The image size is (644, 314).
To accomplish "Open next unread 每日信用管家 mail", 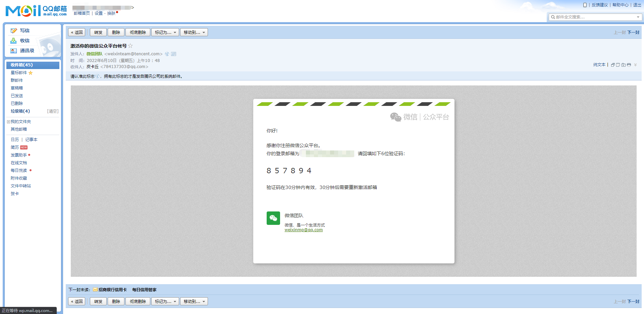I will tap(144, 290).
